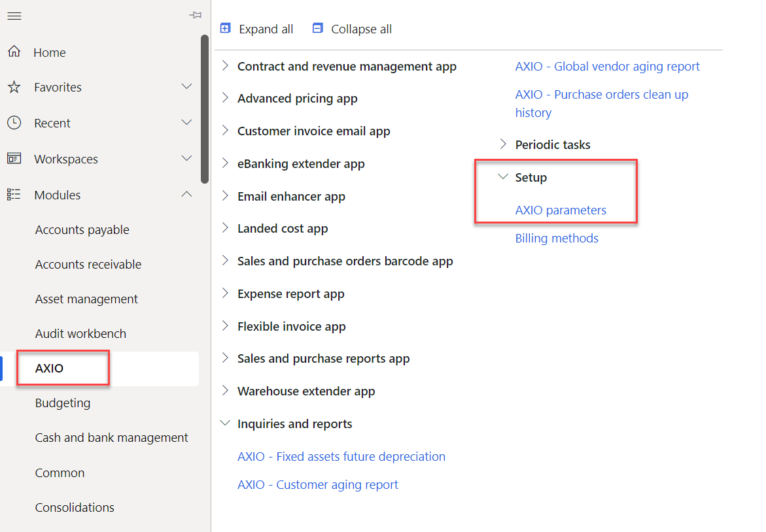Image resolution: width=766 pixels, height=532 pixels.
Task: Click the Workspaces icon in sidebar
Action: (x=14, y=159)
